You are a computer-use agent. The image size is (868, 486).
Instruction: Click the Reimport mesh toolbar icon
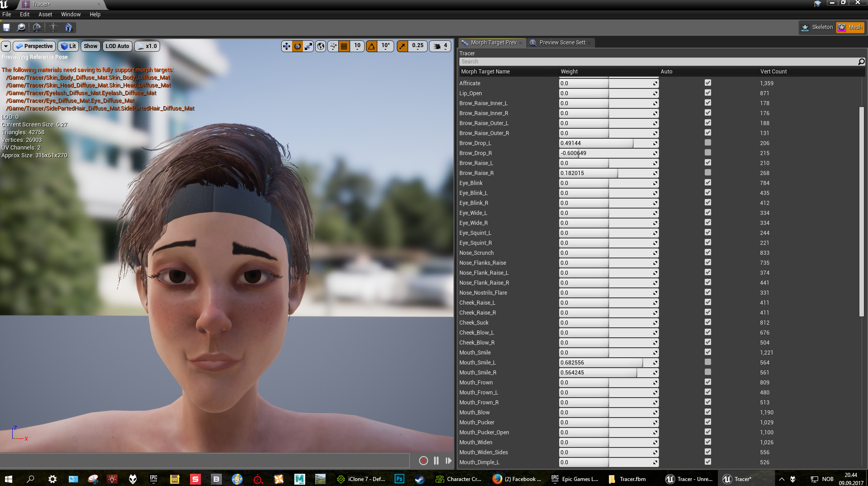(x=37, y=28)
